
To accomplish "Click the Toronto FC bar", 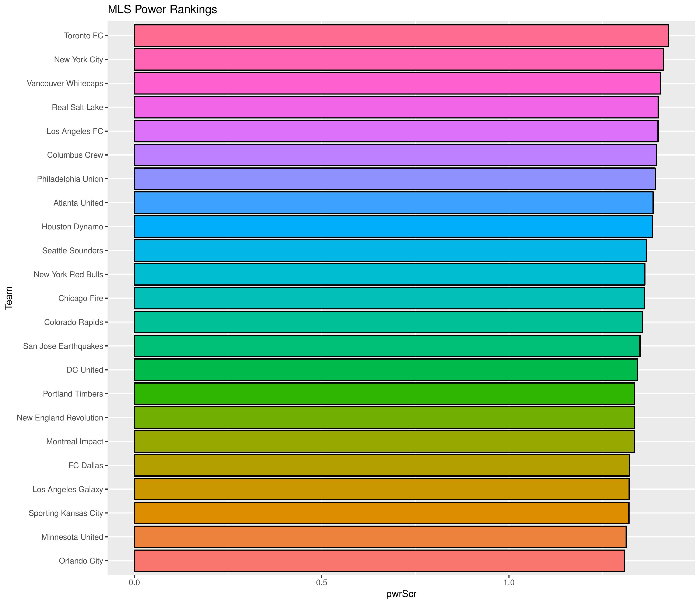I will point(401,35).
